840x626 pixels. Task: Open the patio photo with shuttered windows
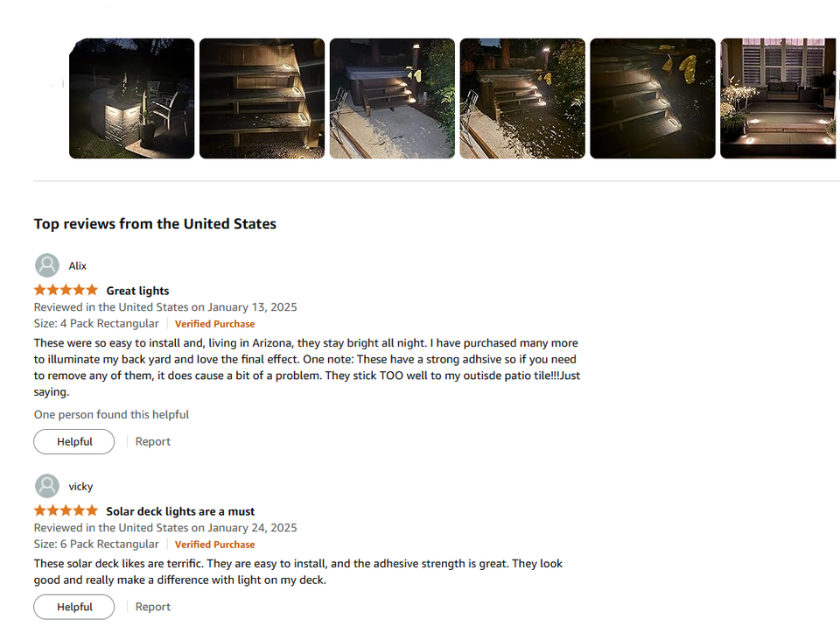779,98
